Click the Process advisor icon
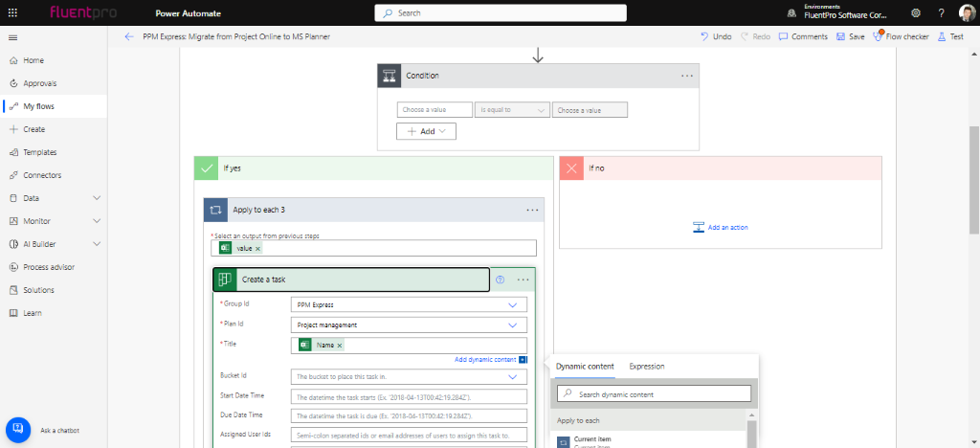Image resolution: width=980 pixels, height=448 pixels. click(x=13, y=267)
